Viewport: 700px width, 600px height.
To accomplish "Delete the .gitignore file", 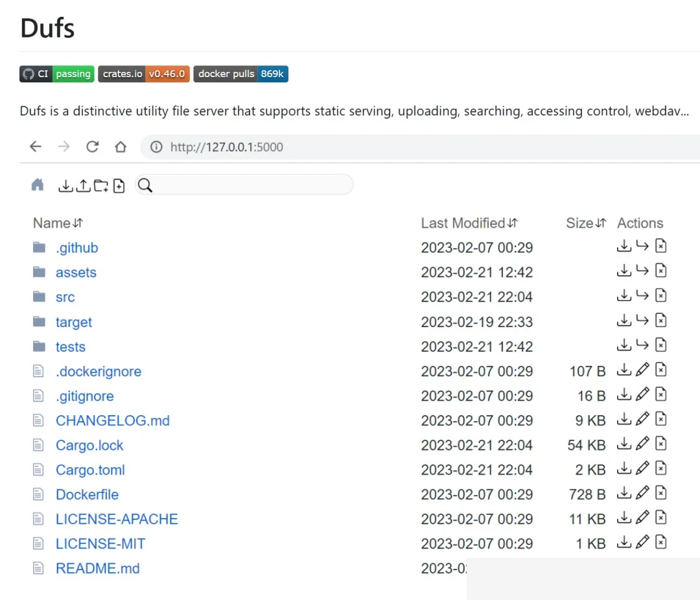I will [660, 394].
